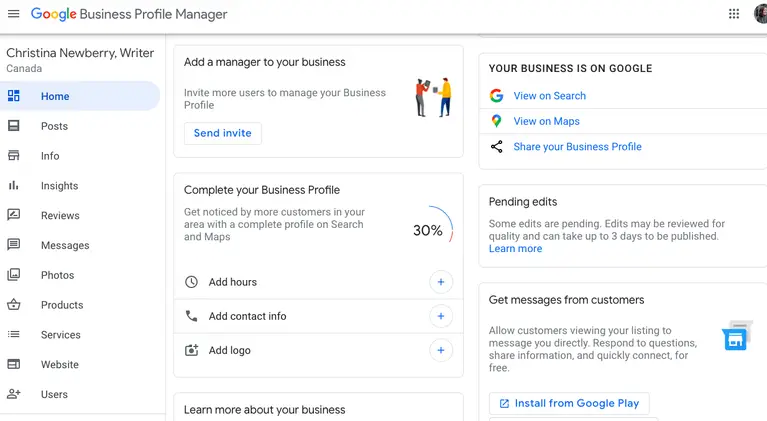Screen dimensions: 767x421
Task: Select Messages from the left navigation
Action: (x=65, y=246)
